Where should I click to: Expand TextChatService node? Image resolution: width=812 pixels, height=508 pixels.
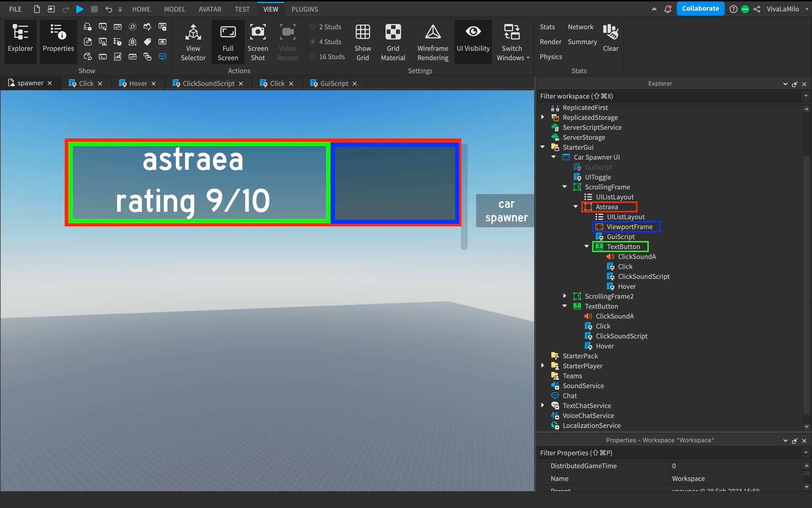543,405
